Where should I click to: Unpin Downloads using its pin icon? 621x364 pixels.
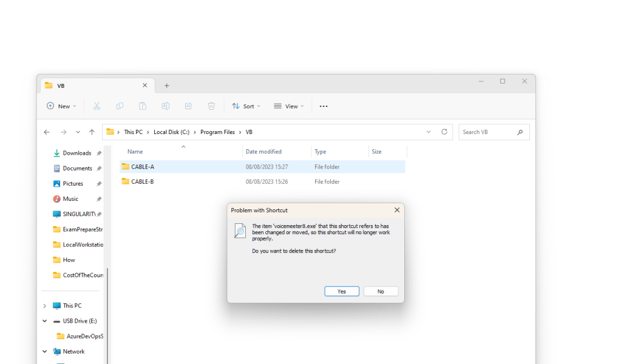99,153
